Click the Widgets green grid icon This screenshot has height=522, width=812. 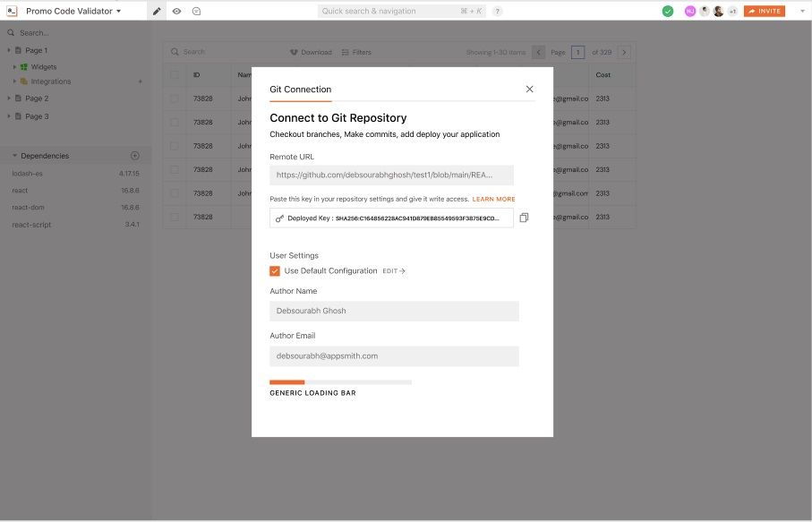click(x=24, y=67)
